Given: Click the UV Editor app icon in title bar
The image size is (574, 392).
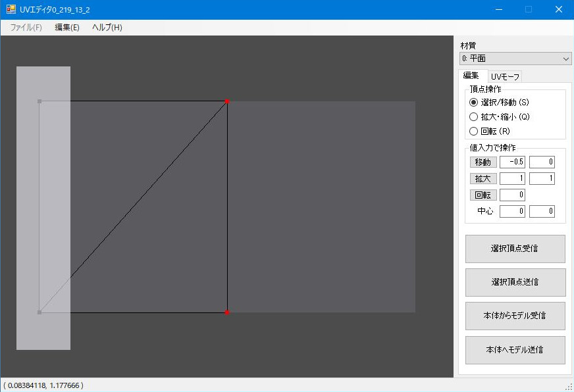Looking at the screenshot, I should coord(11,9).
